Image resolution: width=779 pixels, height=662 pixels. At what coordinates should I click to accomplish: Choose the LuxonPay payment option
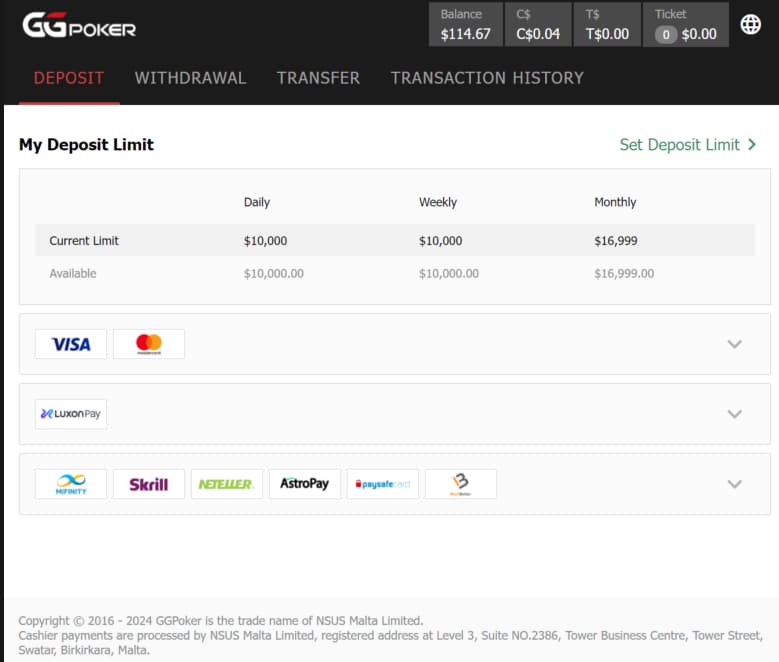(71, 414)
